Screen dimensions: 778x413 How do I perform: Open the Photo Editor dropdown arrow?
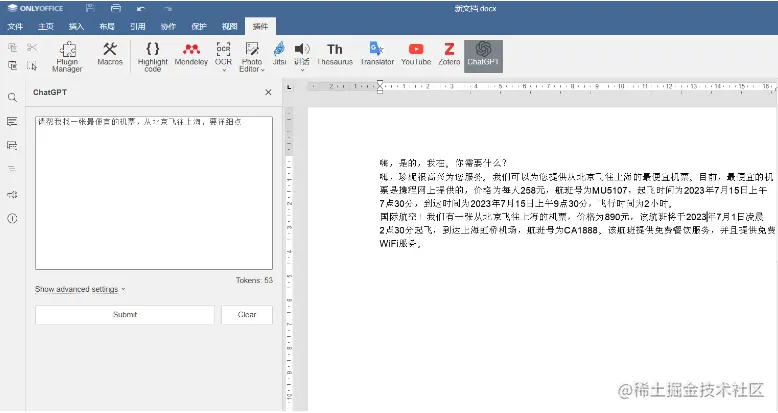pyautogui.click(x=263, y=70)
